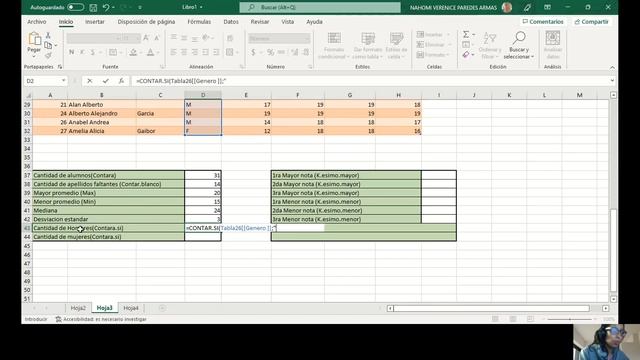This screenshot has width=640, height=360.
Task: Switch to the Fórmulas ribbon tab
Action: point(199,22)
